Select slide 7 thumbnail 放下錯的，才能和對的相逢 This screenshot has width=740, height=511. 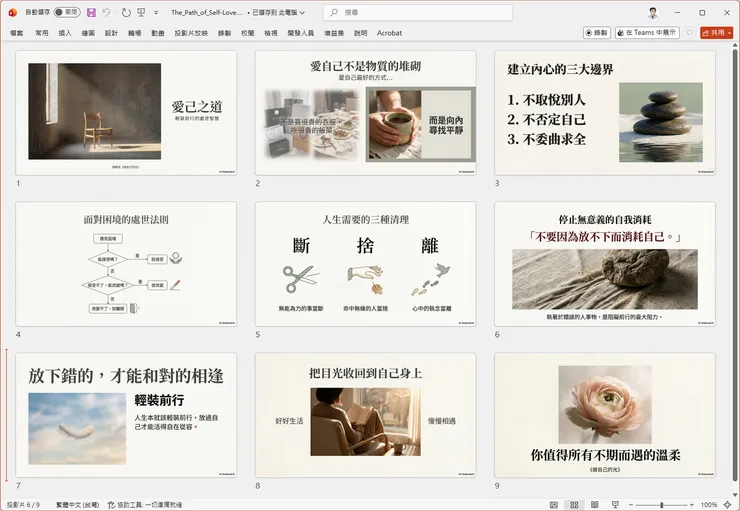[126, 415]
